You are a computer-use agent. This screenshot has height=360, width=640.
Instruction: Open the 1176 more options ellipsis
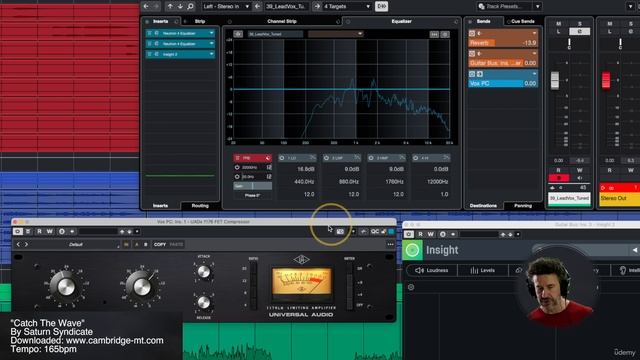(x=390, y=244)
